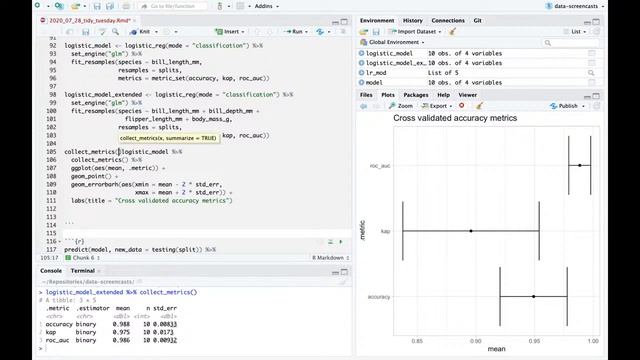Screen dimensions: 640x360
Task: Open the Knit settings gear menu
Action: point(167,31)
